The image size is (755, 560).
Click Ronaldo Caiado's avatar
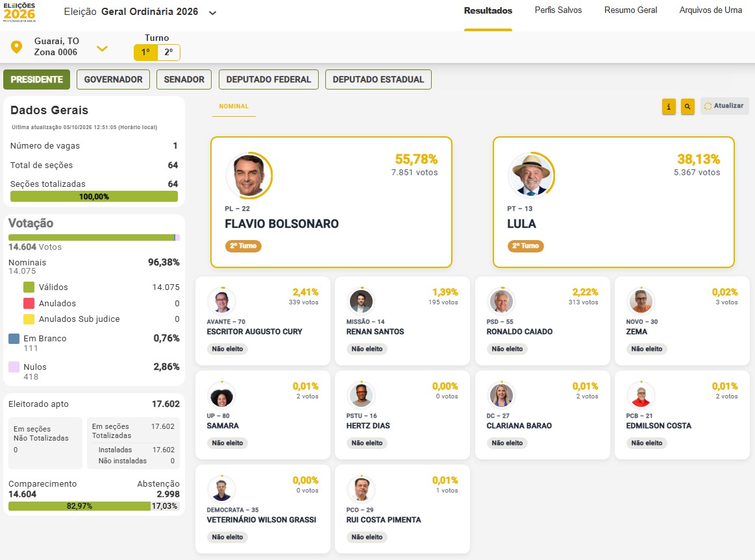[x=501, y=302]
